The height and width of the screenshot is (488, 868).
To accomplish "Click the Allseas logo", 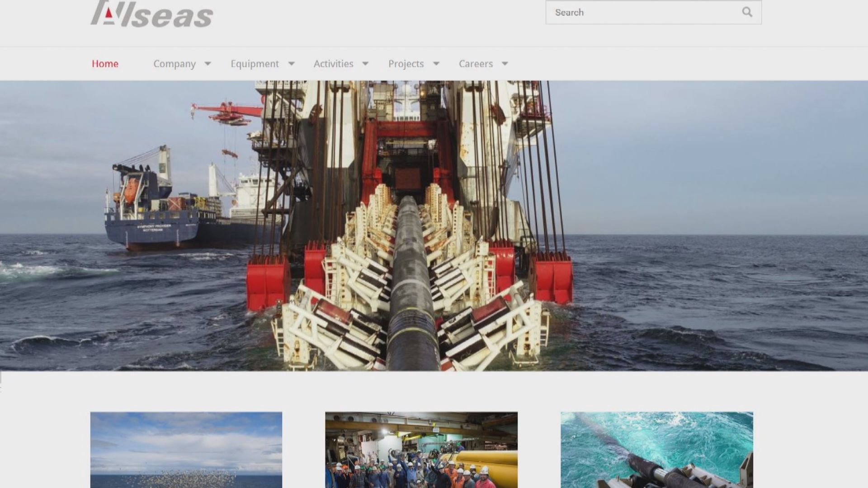I will [x=151, y=14].
